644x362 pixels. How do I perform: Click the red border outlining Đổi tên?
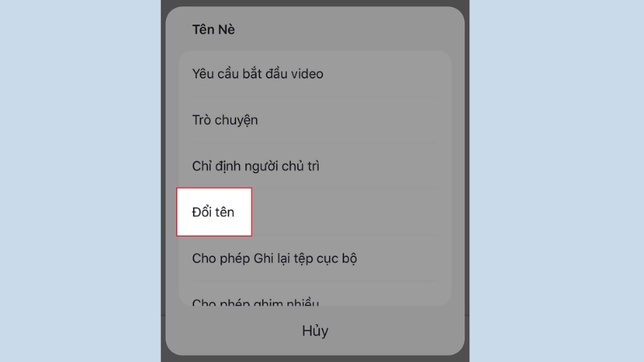point(214,188)
